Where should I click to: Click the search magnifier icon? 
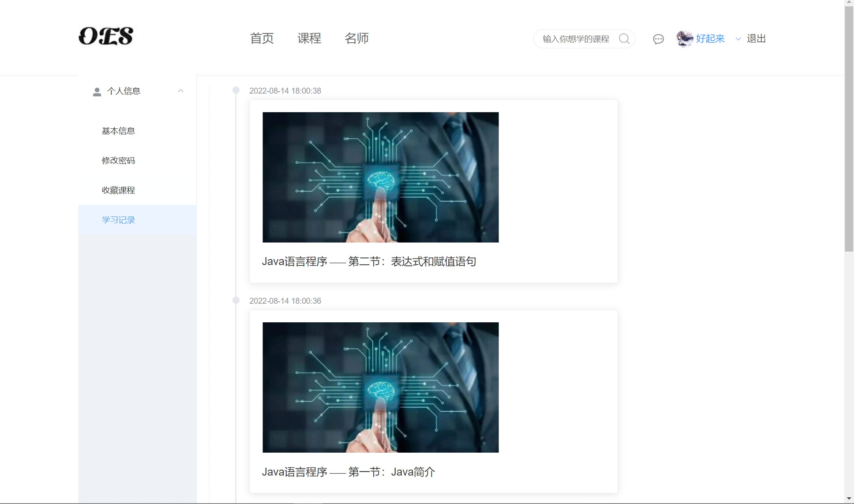click(x=624, y=39)
